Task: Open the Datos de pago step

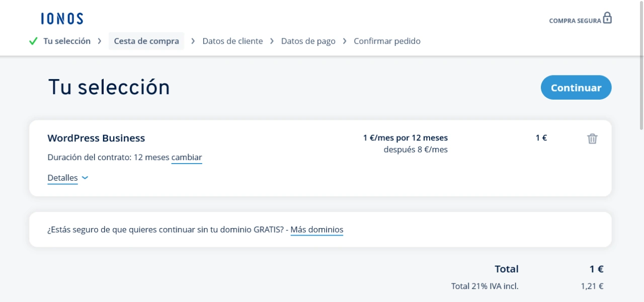Action: click(x=308, y=41)
